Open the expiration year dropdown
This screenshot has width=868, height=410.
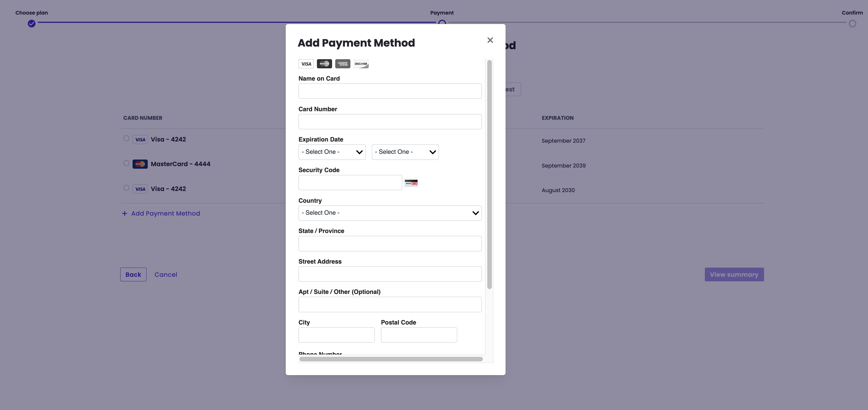click(x=405, y=152)
